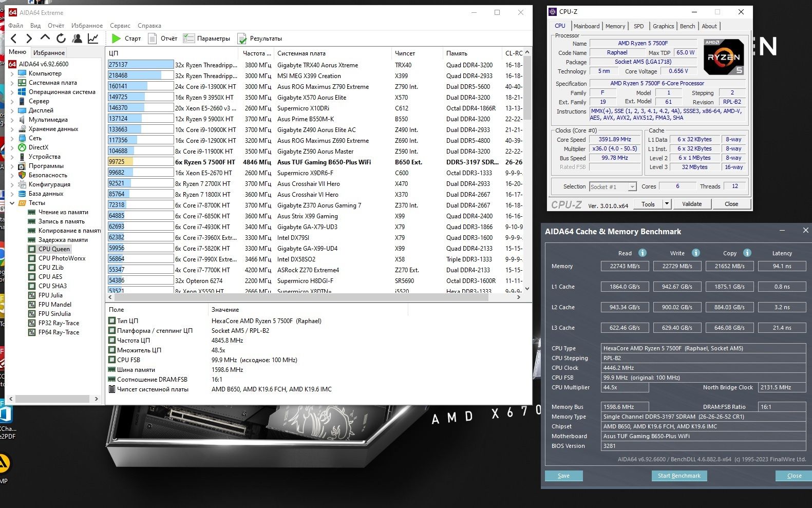Sort results by ЦП column header
The height and width of the screenshot is (508, 812).
pos(172,53)
